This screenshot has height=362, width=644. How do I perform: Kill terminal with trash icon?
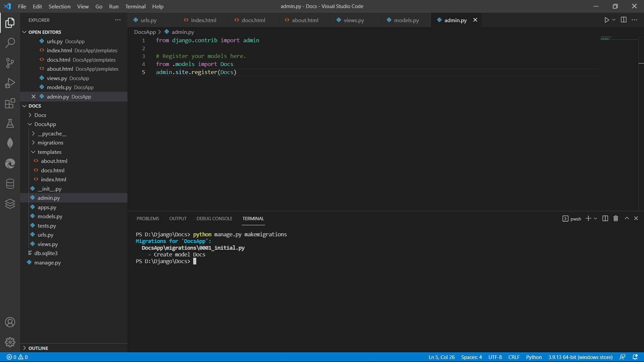click(x=616, y=219)
